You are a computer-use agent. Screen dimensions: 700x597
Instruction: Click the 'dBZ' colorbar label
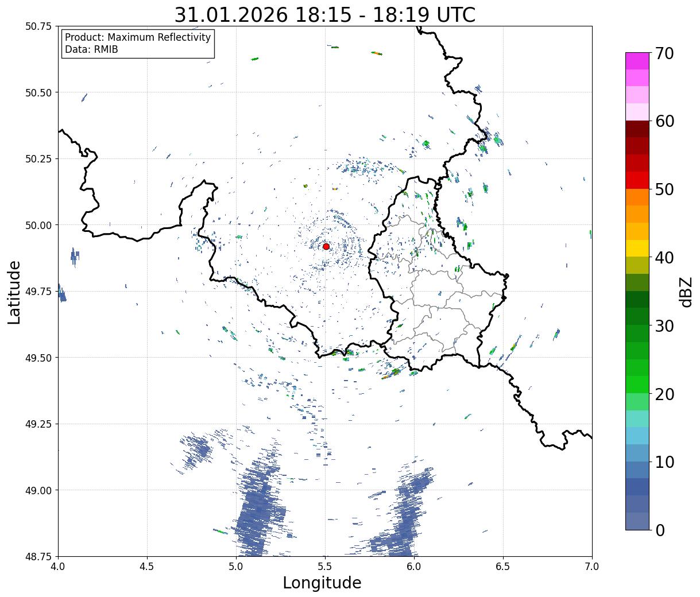click(686, 291)
